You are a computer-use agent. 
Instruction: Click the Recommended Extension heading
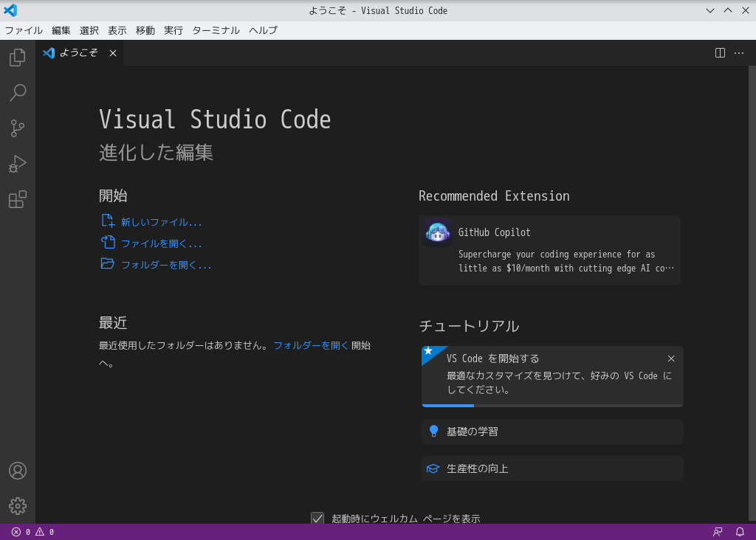[494, 196]
